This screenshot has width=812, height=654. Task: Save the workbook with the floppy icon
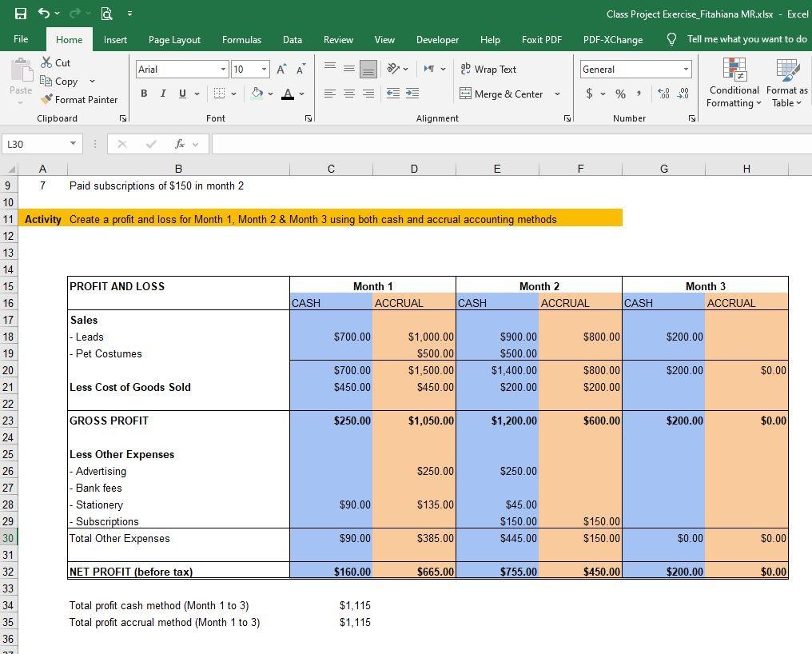(x=20, y=14)
